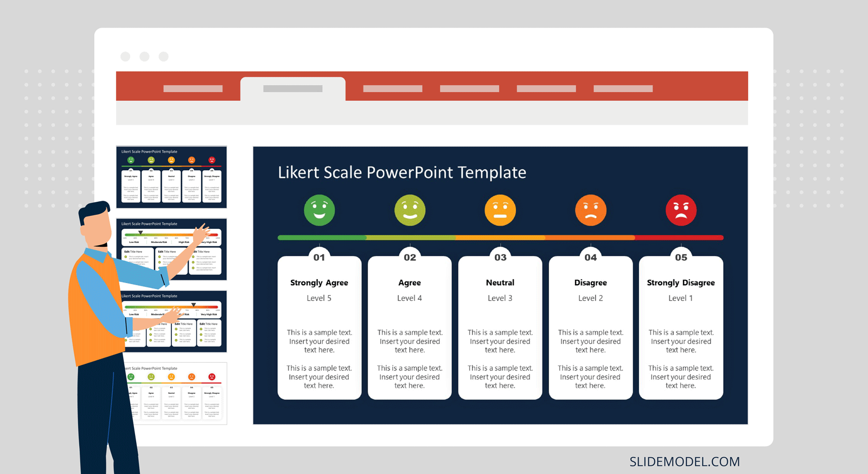
Task: Click the red Strongly Disagree angry face
Action: pos(681,210)
